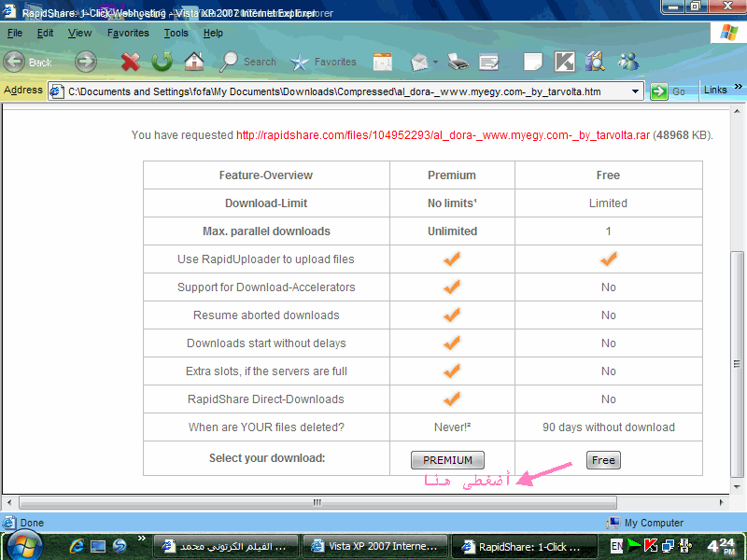Open the Mail icon dropdown arrow

pyautogui.click(x=435, y=62)
